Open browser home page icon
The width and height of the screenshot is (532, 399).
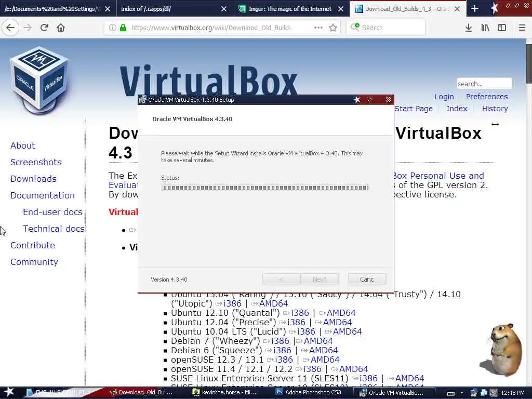[x=61, y=28]
